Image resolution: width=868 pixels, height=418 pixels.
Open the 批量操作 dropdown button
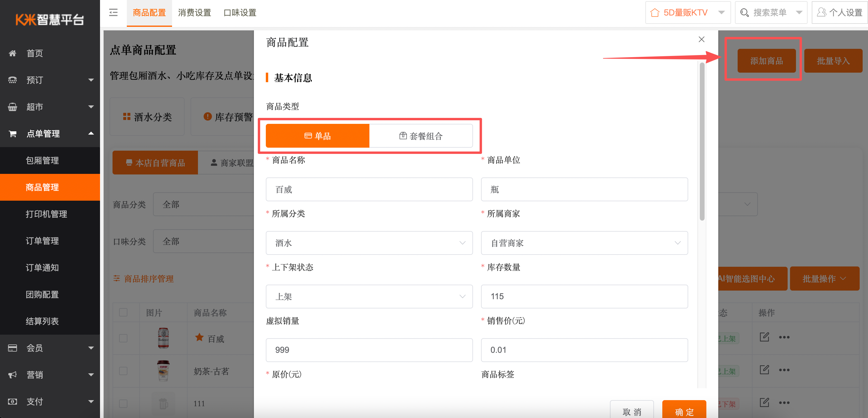825,279
